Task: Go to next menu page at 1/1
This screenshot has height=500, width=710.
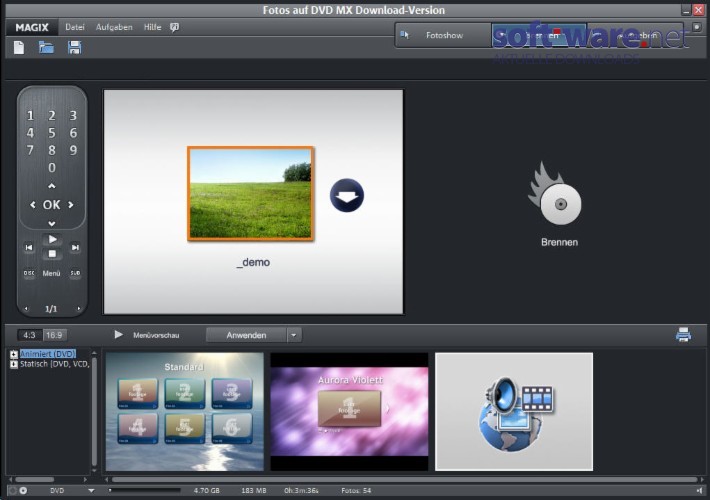Action: (x=79, y=309)
